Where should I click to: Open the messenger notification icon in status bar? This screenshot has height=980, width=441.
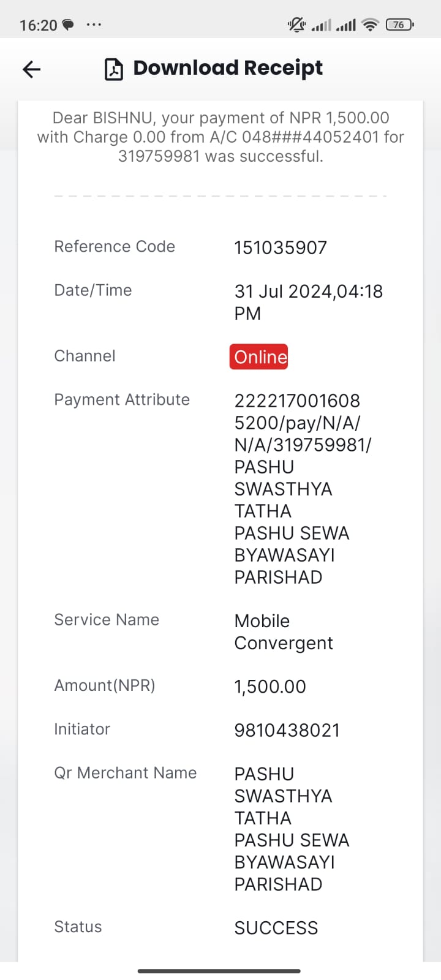[x=68, y=25]
